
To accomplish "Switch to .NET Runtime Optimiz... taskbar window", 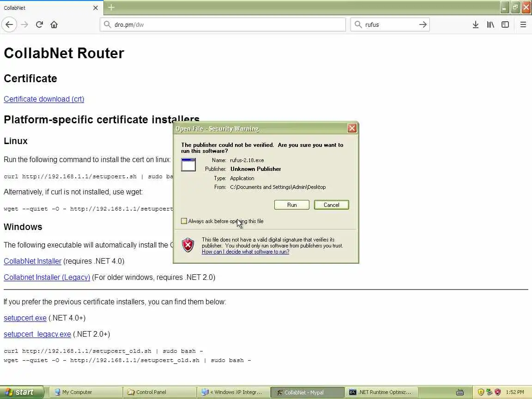I will point(381,392).
